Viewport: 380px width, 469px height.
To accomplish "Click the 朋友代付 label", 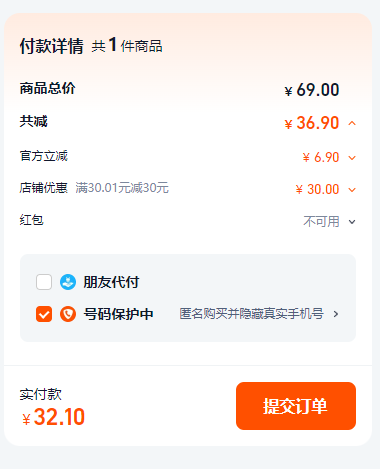I will coord(111,282).
